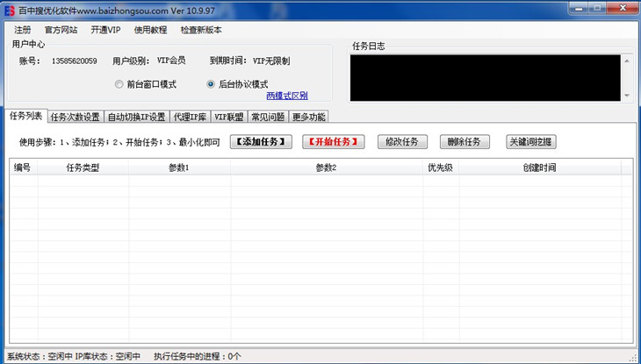Screen dimensions: 641x364
Task: Click the 编号 column header
Action: (x=24, y=167)
